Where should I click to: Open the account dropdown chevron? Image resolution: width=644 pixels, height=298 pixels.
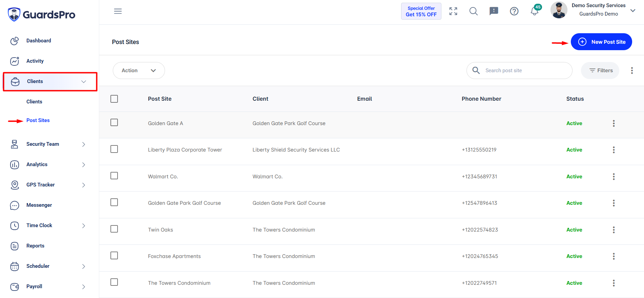click(x=633, y=11)
